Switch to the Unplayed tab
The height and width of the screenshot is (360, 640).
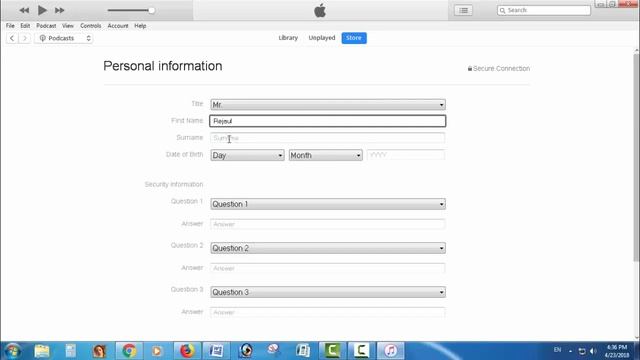click(322, 38)
